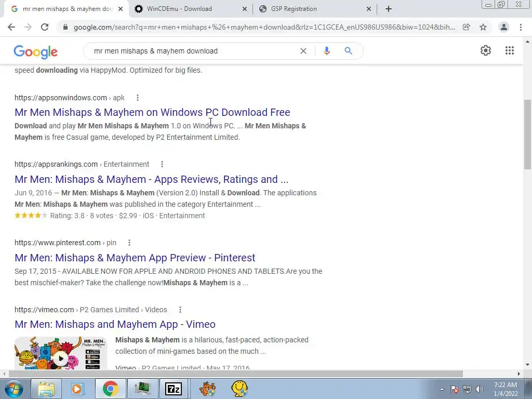Open the App Preview - Pinterest result
This screenshot has height=399, width=532.
pyautogui.click(x=135, y=258)
